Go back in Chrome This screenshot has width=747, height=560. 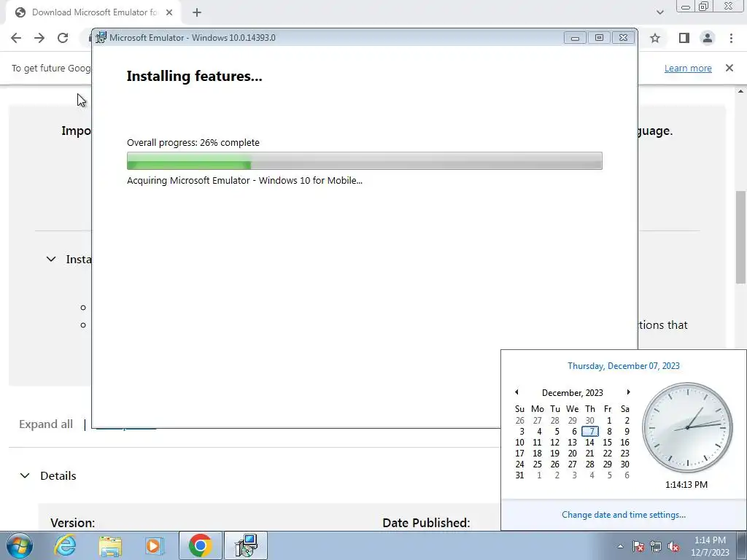[16, 38]
